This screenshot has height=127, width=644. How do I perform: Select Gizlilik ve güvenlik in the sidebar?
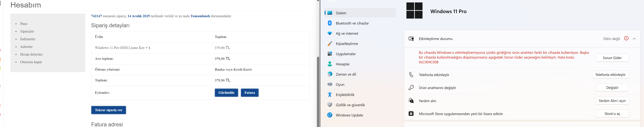360,105
